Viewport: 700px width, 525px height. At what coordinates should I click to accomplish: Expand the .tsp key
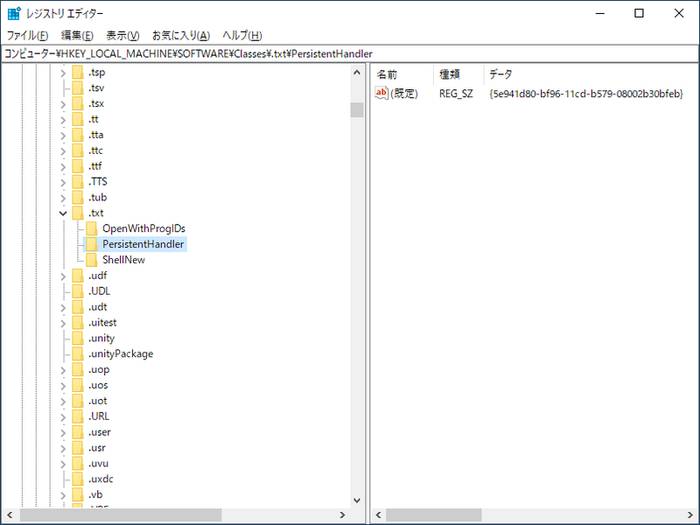[x=63, y=73]
